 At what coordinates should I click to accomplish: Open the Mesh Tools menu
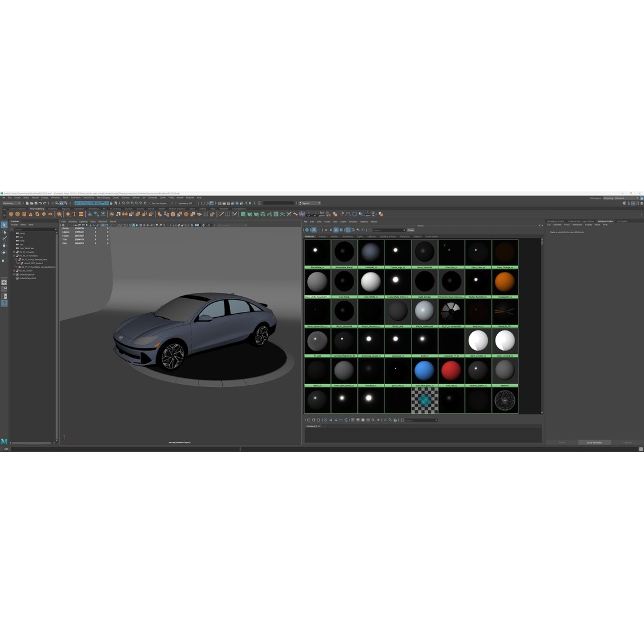tap(89, 197)
